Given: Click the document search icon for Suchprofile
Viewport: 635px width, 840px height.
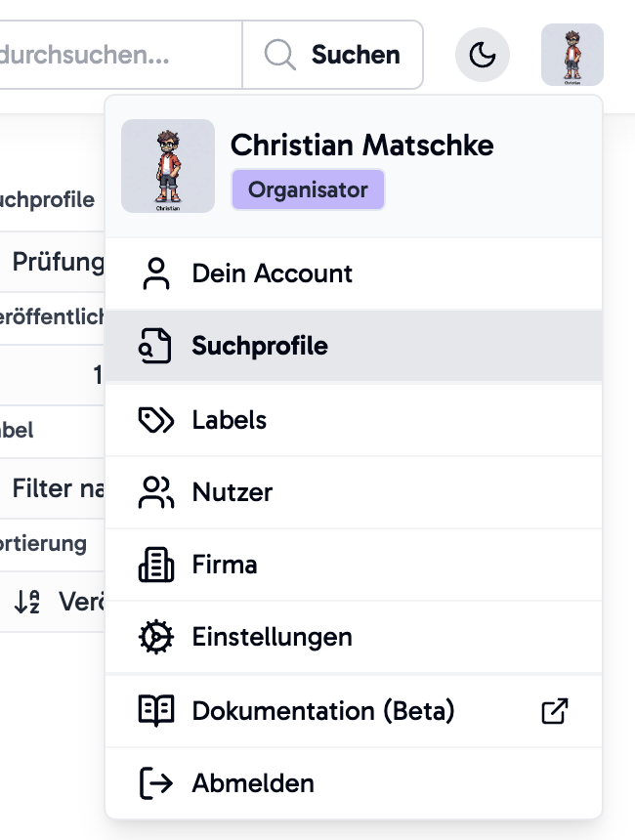Looking at the screenshot, I should [156, 346].
